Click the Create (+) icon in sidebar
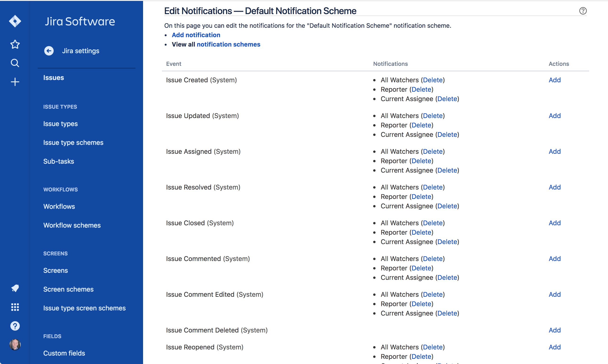This screenshot has height=364, width=608. (15, 82)
